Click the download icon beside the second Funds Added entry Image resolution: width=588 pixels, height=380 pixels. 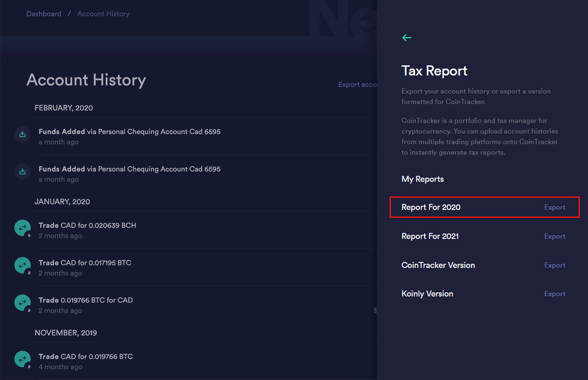tap(22, 171)
